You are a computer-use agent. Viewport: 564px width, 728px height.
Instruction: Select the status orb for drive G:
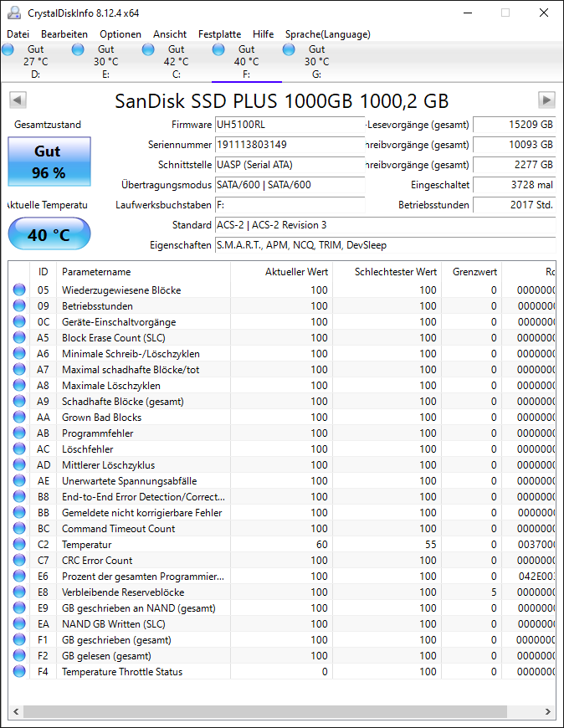pos(289,49)
